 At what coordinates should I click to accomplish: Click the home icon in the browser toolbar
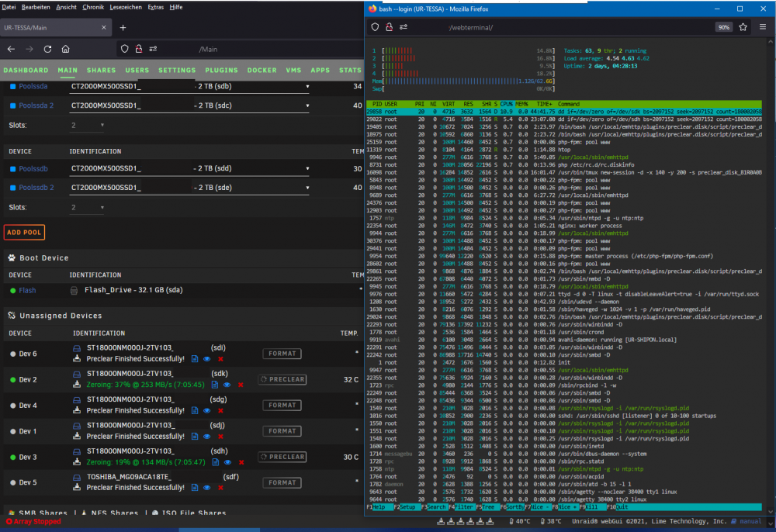click(x=65, y=49)
